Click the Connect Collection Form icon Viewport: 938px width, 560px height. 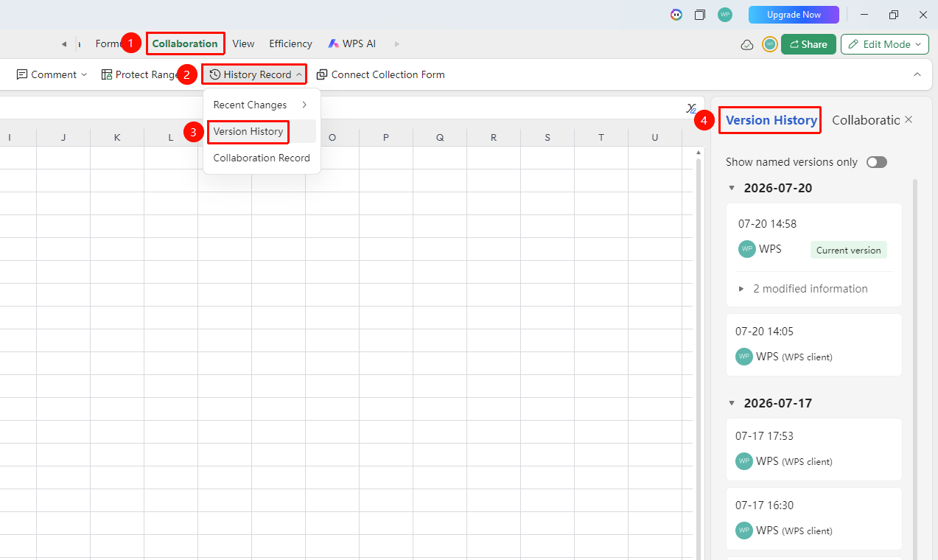322,74
